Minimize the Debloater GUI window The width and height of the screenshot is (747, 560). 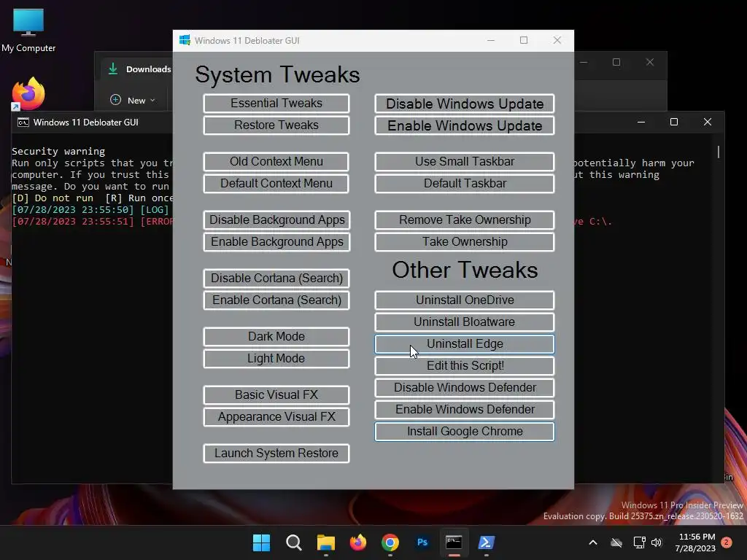pyautogui.click(x=491, y=41)
